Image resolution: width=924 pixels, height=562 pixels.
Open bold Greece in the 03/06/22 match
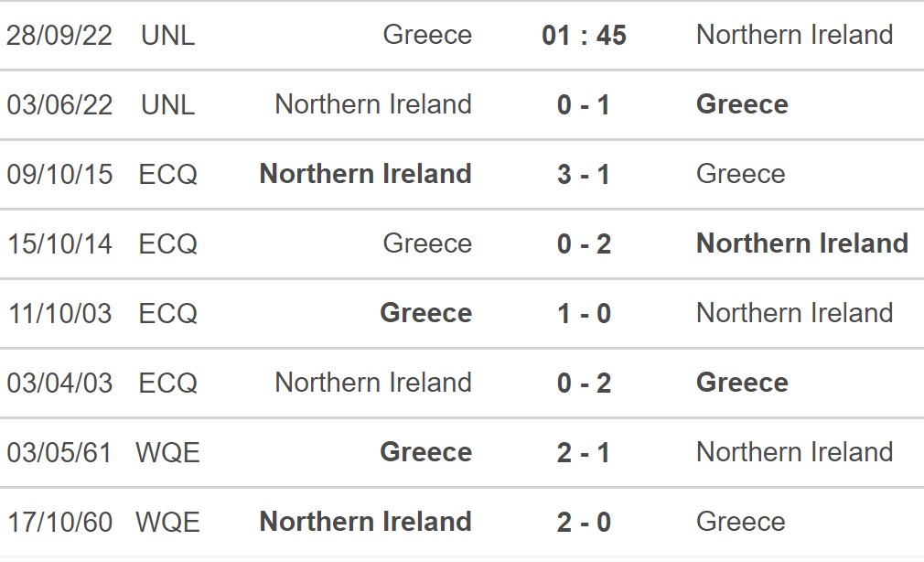click(742, 104)
